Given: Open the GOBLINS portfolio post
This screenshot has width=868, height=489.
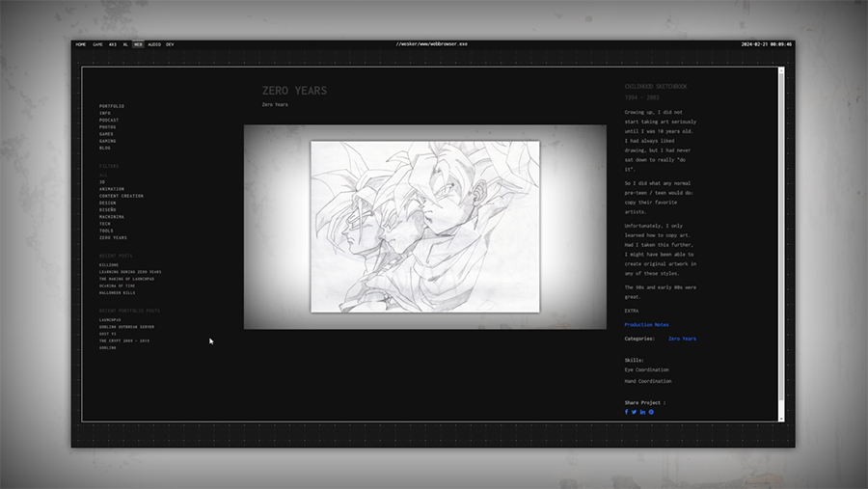Looking at the screenshot, I should [107, 348].
